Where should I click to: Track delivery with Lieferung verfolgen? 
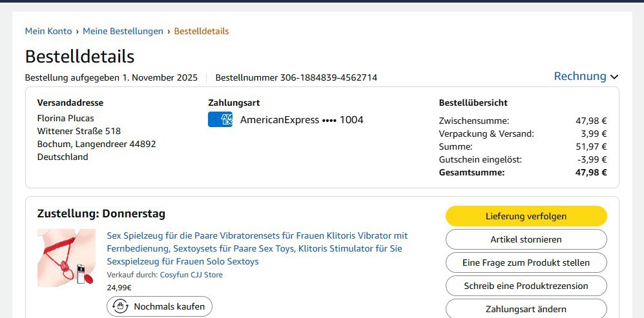[526, 216]
